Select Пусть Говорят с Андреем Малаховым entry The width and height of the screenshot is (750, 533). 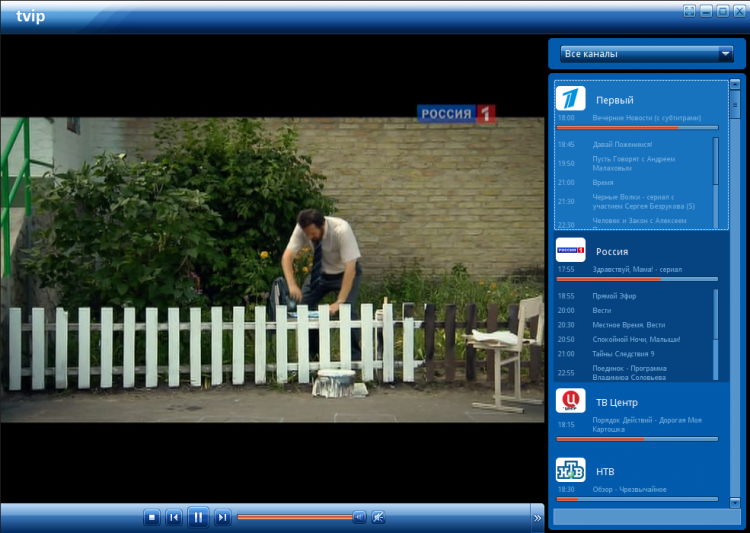pos(633,163)
